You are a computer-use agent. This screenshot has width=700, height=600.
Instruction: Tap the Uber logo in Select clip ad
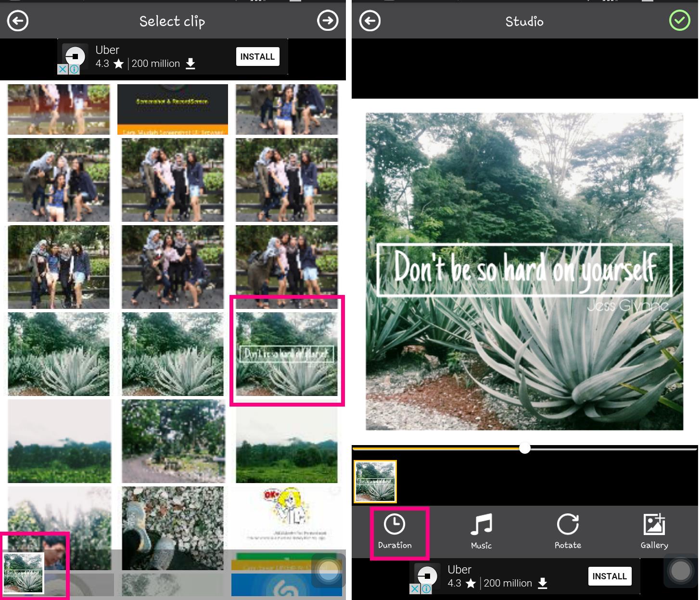[76, 56]
